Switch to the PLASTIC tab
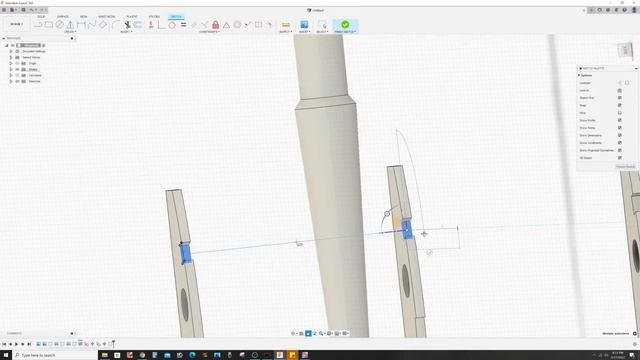The width and height of the screenshot is (640, 360). pos(132,17)
